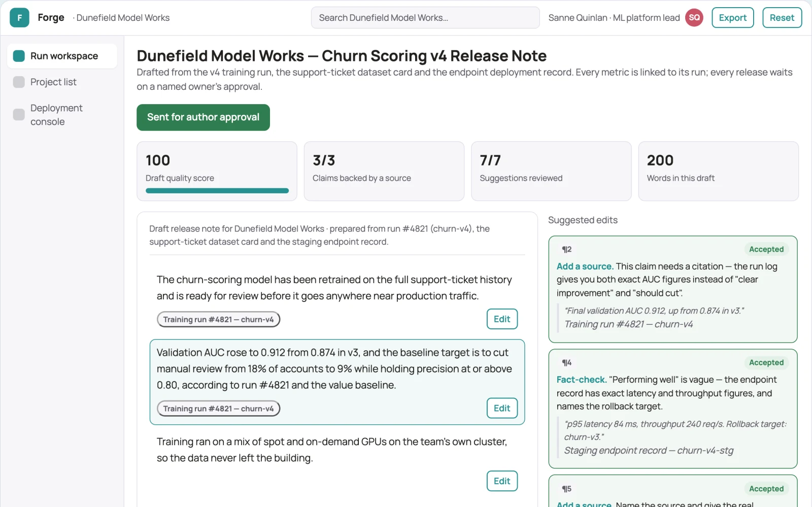Image resolution: width=812 pixels, height=507 pixels.
Task: Click the Export button
Action: pyautogui.click(x=732, y=18)
